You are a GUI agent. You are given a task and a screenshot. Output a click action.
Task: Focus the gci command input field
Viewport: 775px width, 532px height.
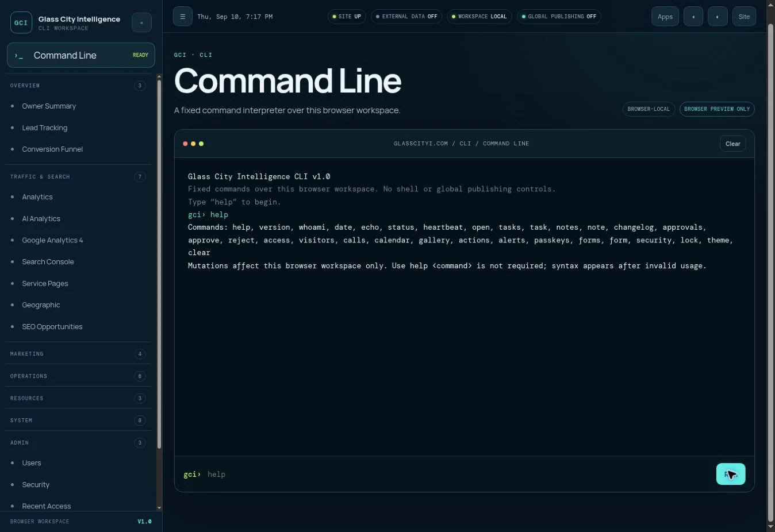[x=457, y=475]
